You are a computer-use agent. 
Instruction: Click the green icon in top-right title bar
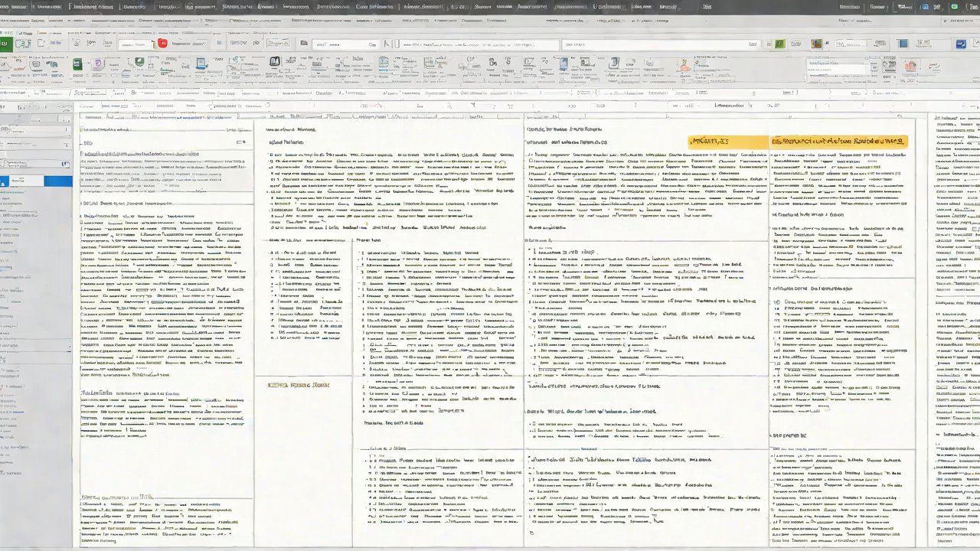(954, 7)
